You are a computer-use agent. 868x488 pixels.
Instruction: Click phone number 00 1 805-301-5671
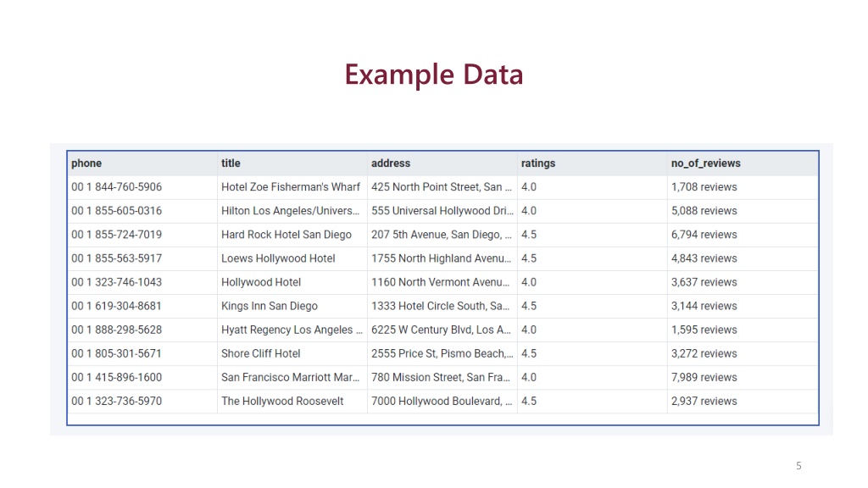pos(117,353)
